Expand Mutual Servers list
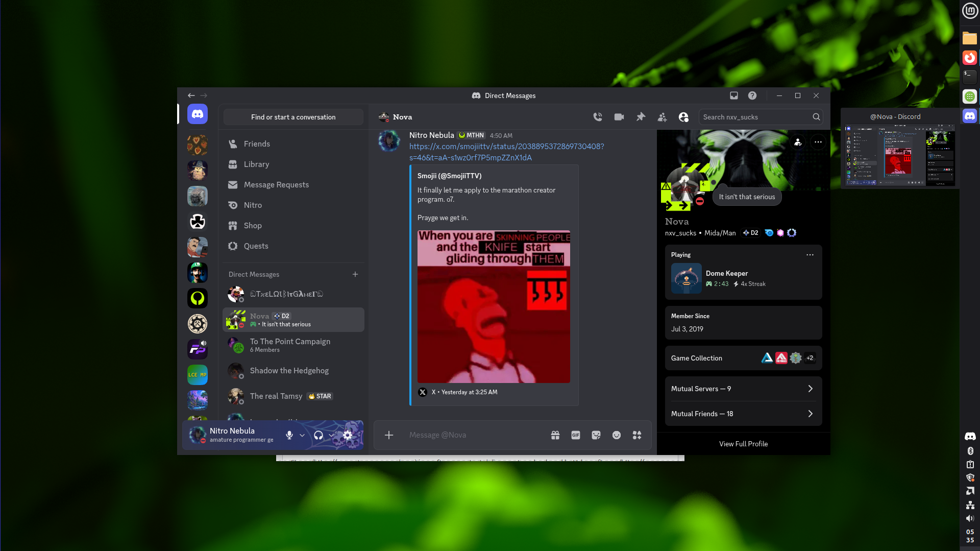980x551 pixels. coord(743,389)
